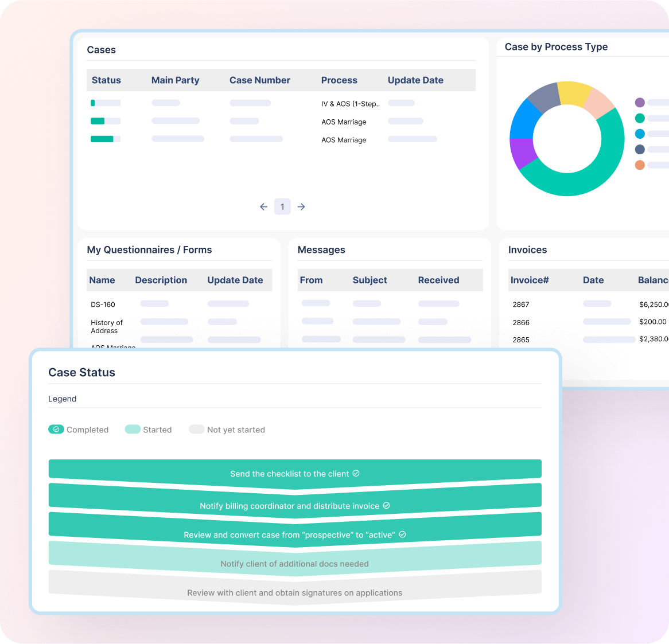This screenshot has height=644, width=669.
Task: Open invoice 2867 in the Invoices panel
Action: click(520, 305)
